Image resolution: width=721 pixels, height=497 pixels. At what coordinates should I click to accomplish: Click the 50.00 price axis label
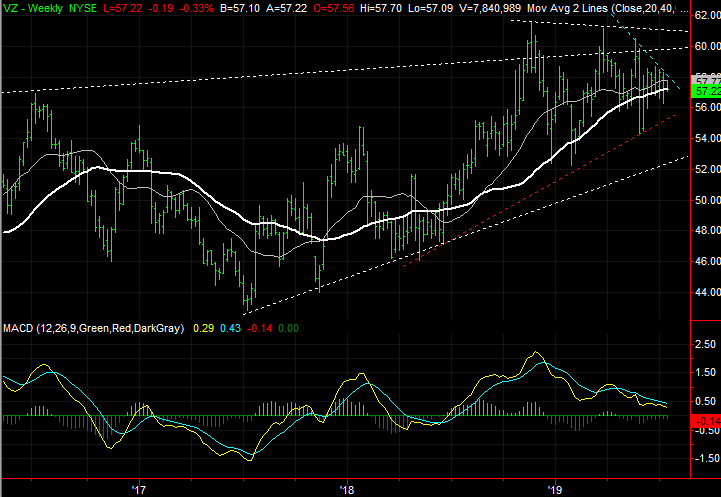click(707, 200)
